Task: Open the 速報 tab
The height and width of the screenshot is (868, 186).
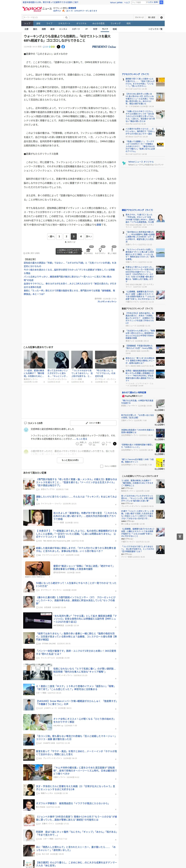Action: point(38,24)
